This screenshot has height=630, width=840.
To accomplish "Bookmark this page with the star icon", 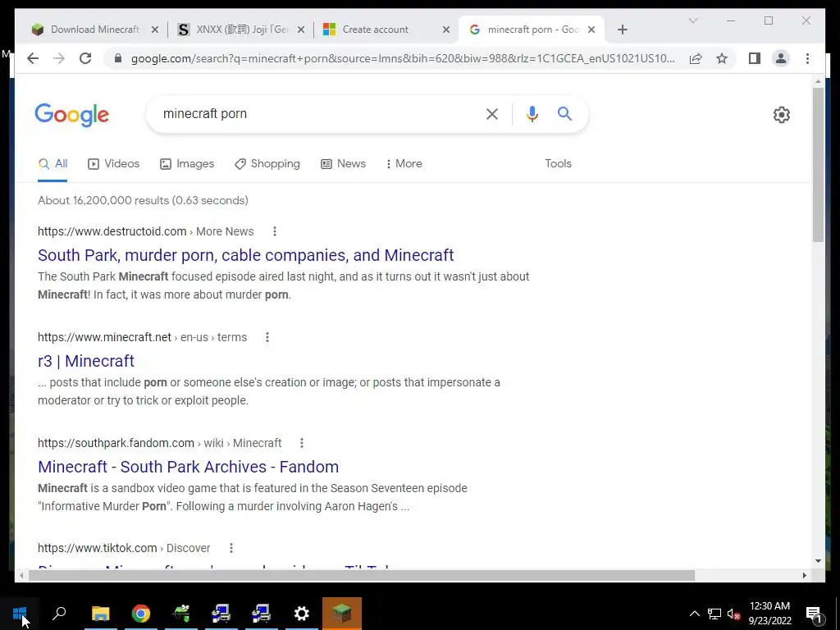I will pyautogui.click(x=722, y=58).
